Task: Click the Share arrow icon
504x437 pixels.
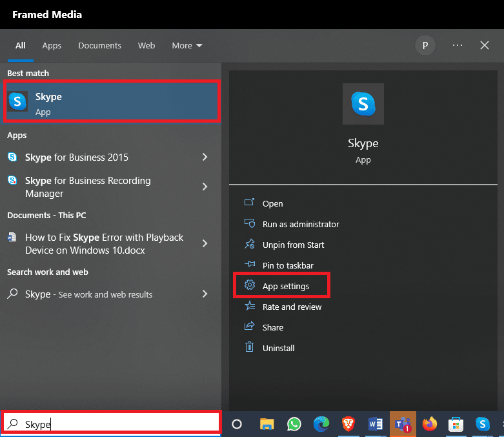Action: click(250, 326)
